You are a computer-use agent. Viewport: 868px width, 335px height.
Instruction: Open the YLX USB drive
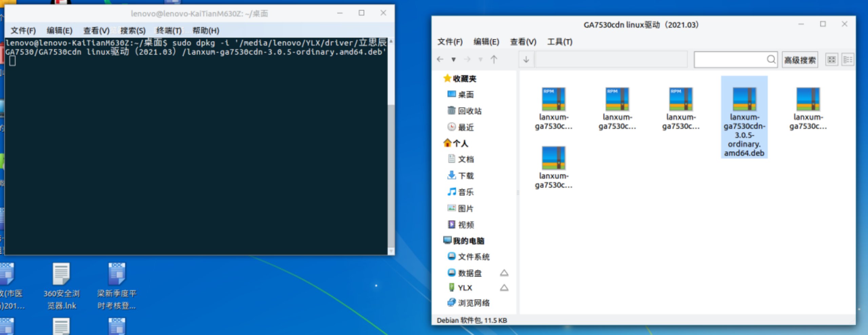tap(460, 288)
